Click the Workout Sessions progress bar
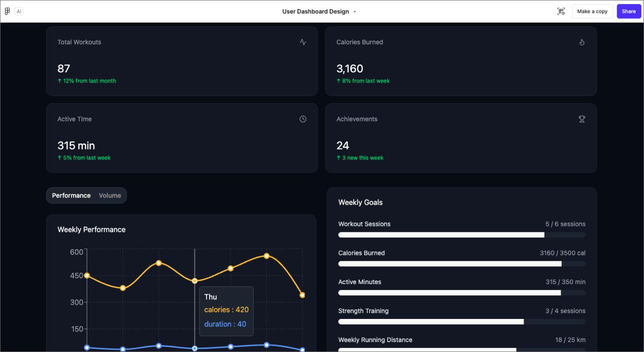This screenshot has height=352, width=644. pyautogui.click(x=461, y=235)
